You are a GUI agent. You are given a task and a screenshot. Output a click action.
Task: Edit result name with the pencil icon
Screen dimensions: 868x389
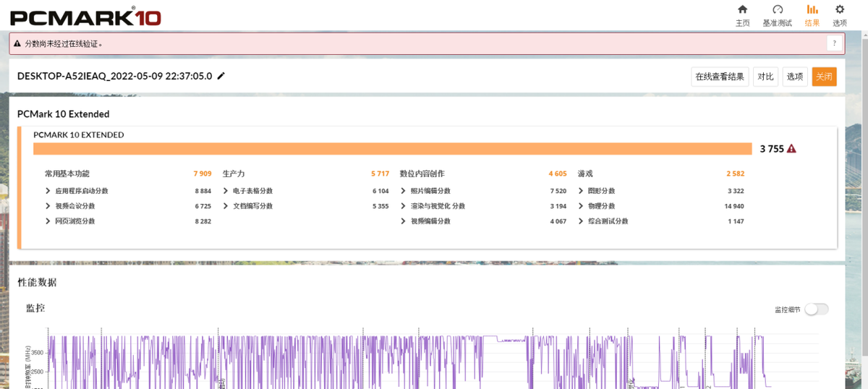tap(221, 76)
